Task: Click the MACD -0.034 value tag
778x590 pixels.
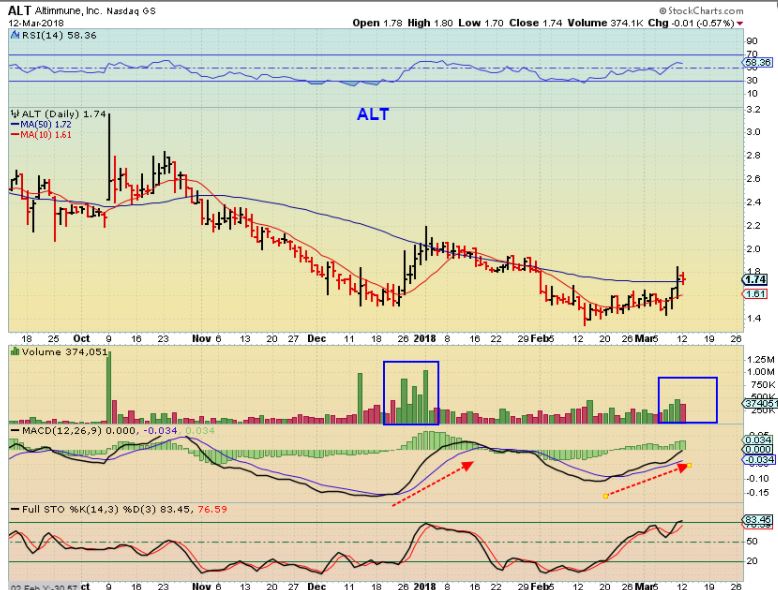Action: click(x=758, y=459)
